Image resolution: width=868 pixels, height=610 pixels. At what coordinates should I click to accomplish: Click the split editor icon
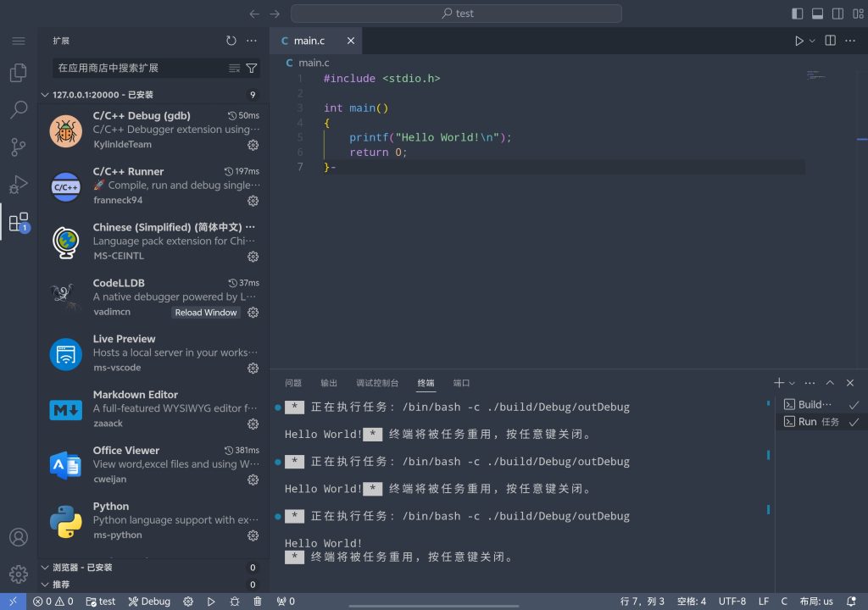830,41
